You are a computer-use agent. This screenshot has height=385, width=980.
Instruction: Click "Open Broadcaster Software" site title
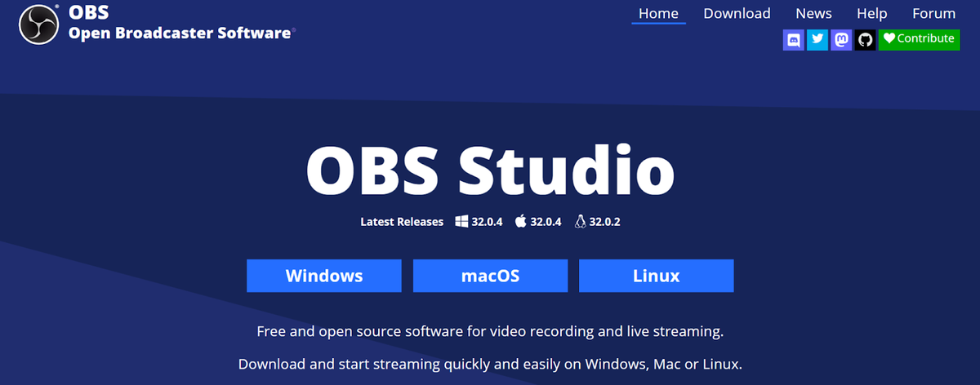pos(180,33)
